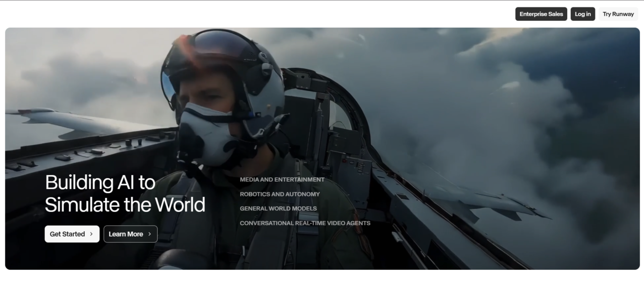This screenshot has height=296, width=644.
Task: Open Conversational Real-Time Video Agents
Action: [305, 223]
